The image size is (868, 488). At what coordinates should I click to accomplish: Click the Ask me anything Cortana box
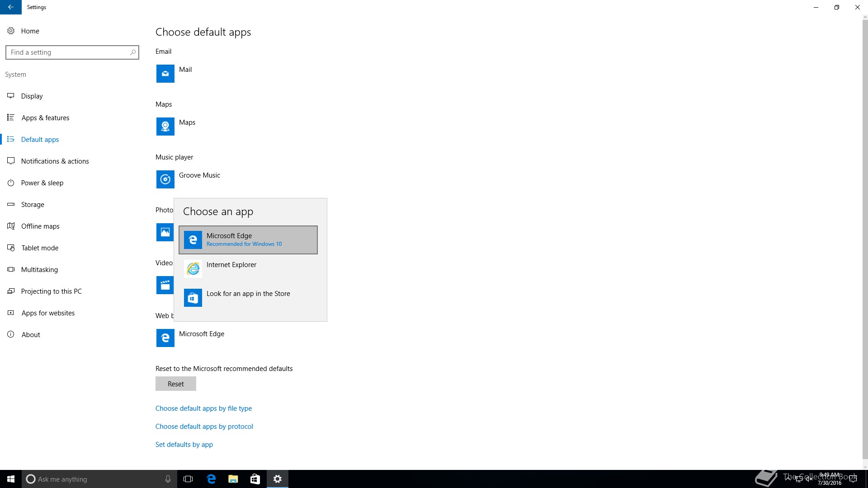tap(99, 479)
